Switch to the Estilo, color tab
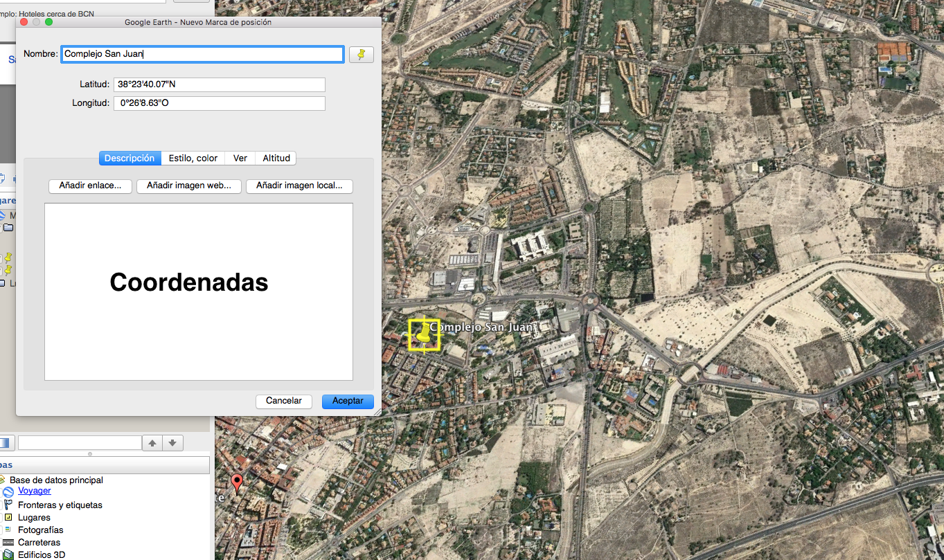Viewport: 944px width, 560px height. click(193, 159)
